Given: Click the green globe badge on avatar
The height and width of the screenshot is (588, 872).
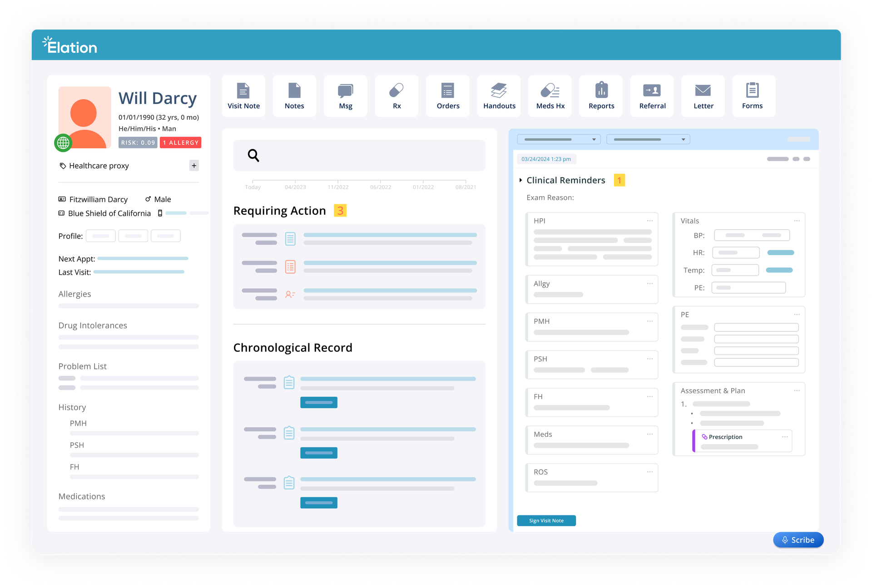Looking at the screenshot, I should coord(63,143).
